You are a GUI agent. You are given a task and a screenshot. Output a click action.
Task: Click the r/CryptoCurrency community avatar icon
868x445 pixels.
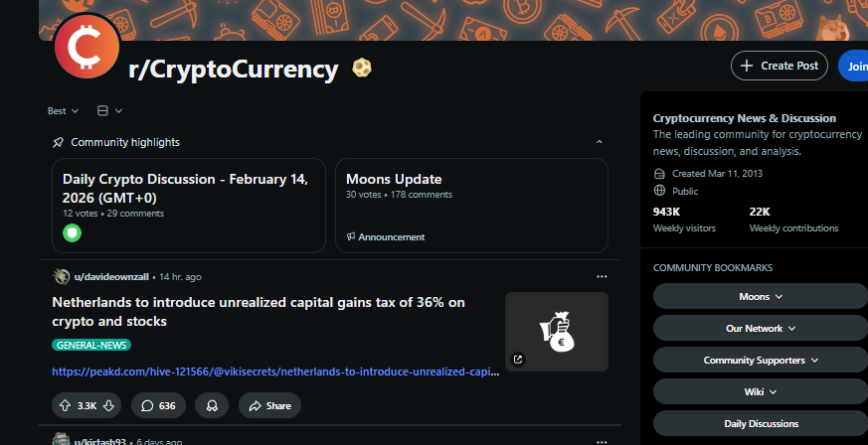click(x=87, y=46)
